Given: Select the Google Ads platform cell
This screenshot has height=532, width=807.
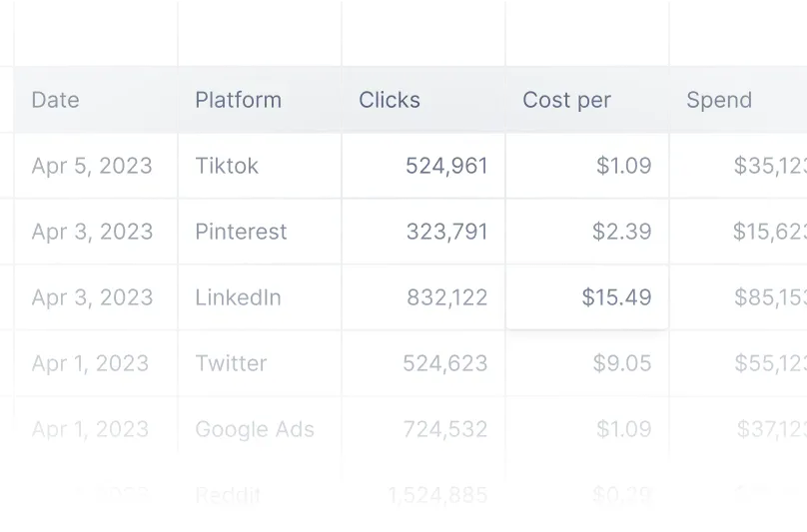Looking at the screenshot, I should coord(255,429).
